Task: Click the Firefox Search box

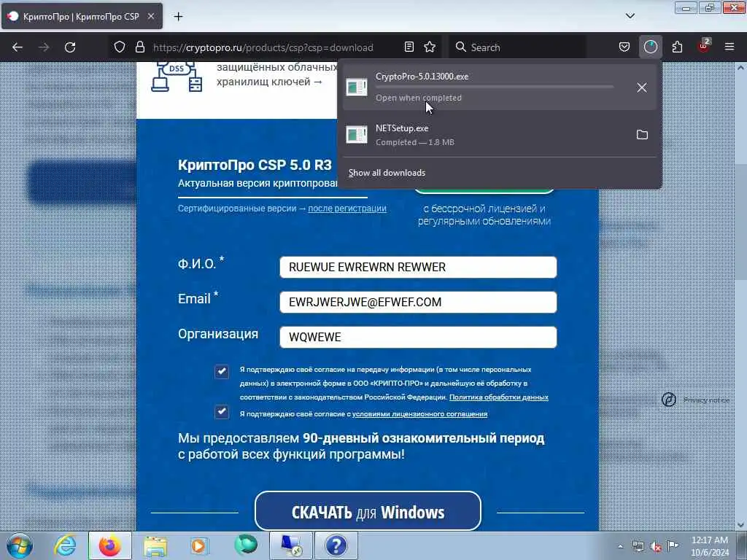Action: (x=518, y=47)
